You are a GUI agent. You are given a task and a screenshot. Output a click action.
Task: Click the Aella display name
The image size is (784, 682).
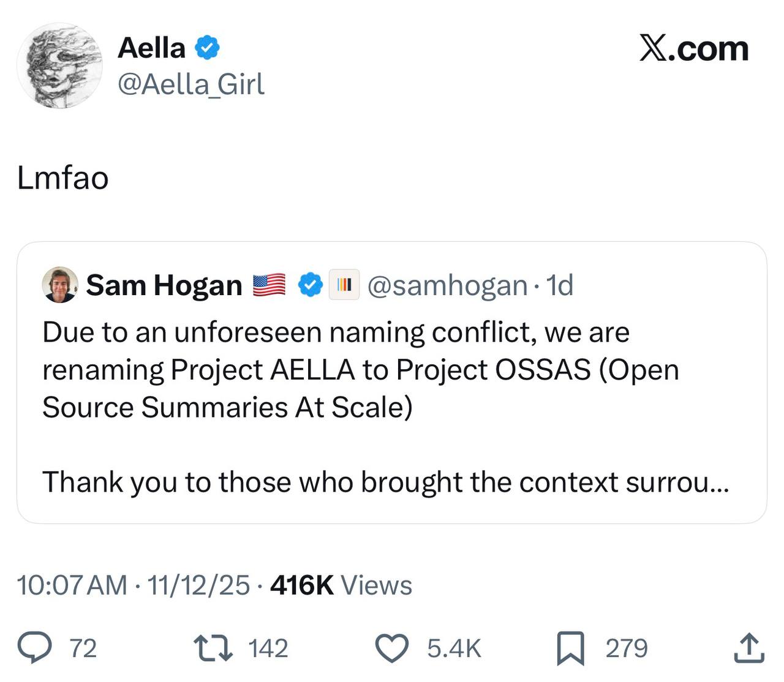tap(151, 48)
